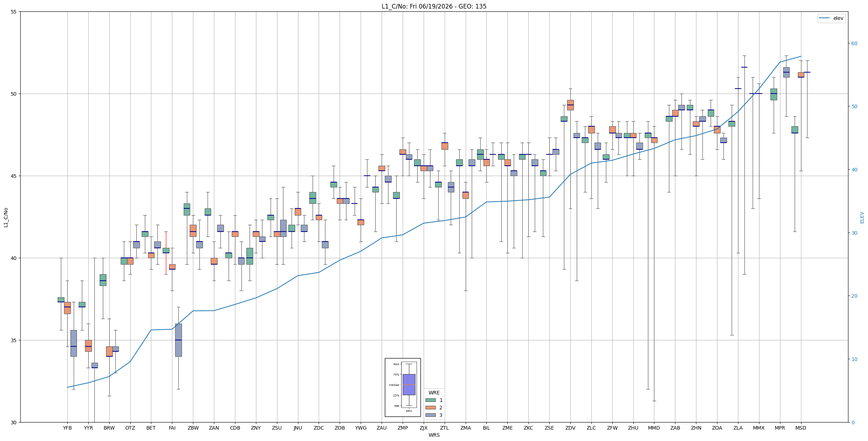The image size is (868, 441).
Task: Click the ZBW green box near 43
Action: pyautogui.click(x=187, y=209)
